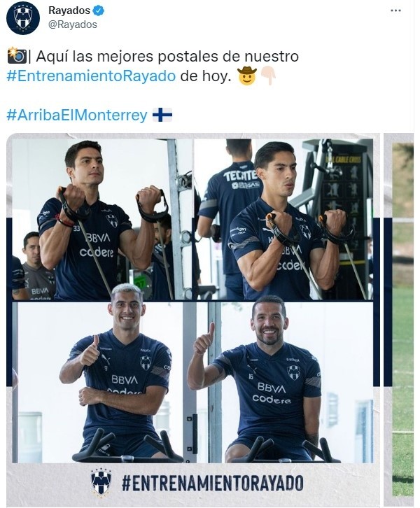Open the Rayados profile avatar
This screenshot has height=508, width=420.
coord(22,17)
